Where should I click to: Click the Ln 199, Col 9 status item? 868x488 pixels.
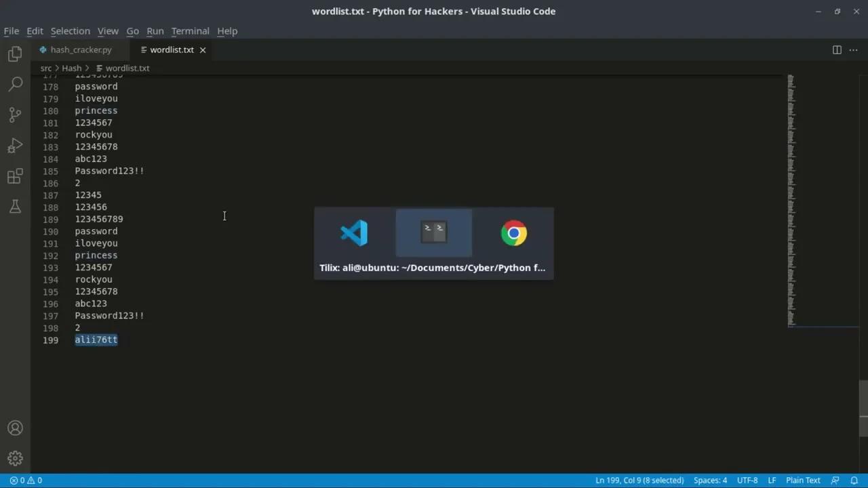(x=639, y=480)
